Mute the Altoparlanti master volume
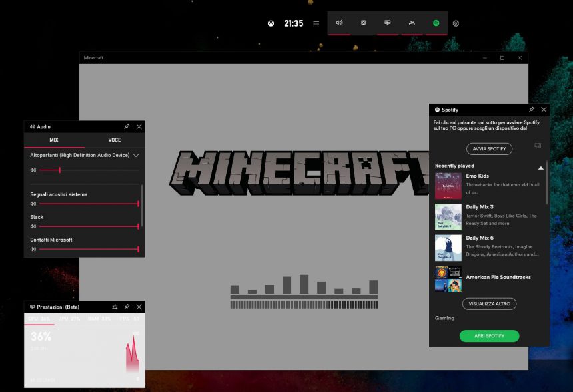This screenshot has width=573, height=392. click(33, 170)
